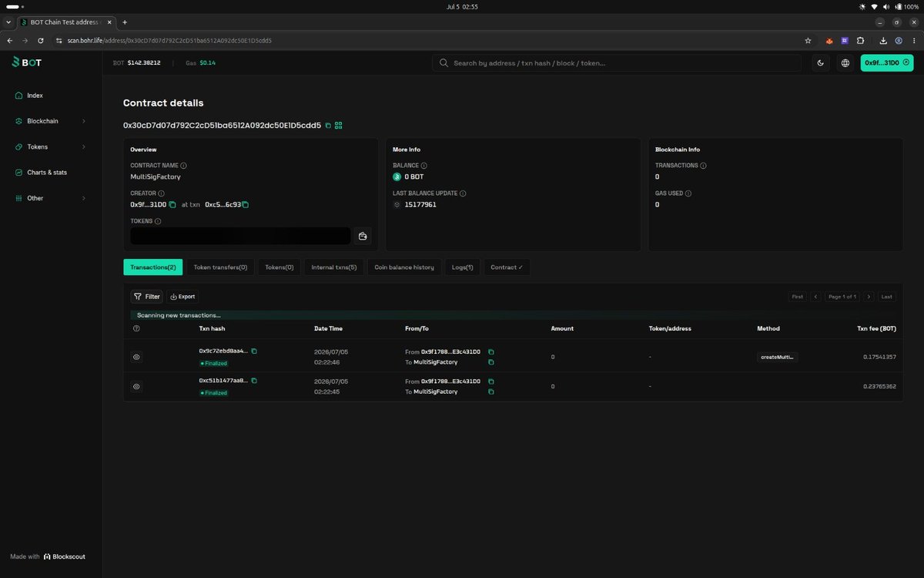The image size is (924, 578).
Task: Copy From address in second transaction row
Action: 491,381
